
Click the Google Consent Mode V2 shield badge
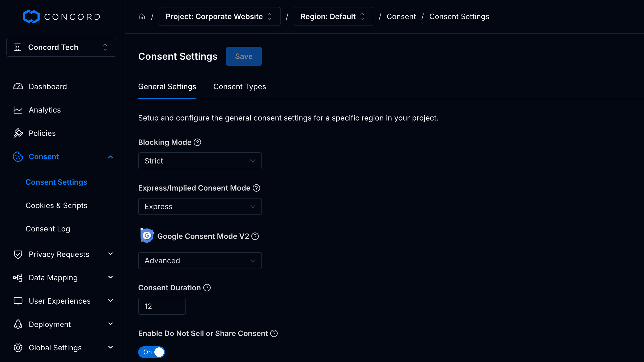tap(147, 235)
